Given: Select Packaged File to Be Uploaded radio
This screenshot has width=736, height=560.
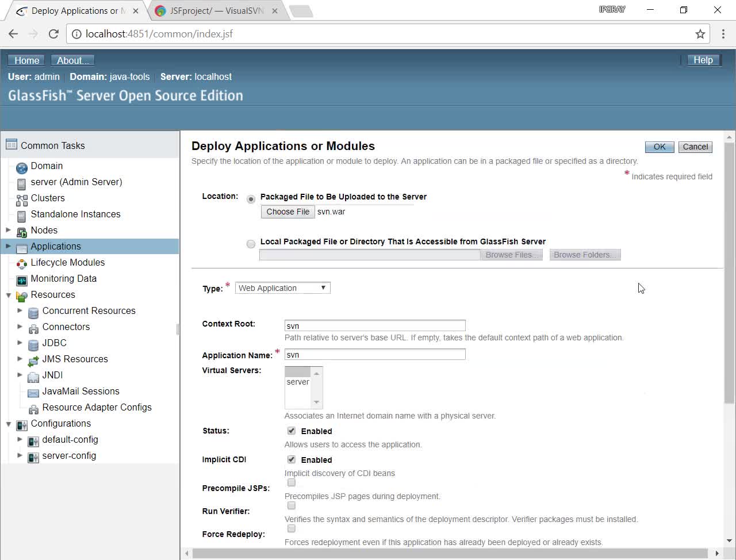Looking at the screenshot, I should (x=251, y=199).
